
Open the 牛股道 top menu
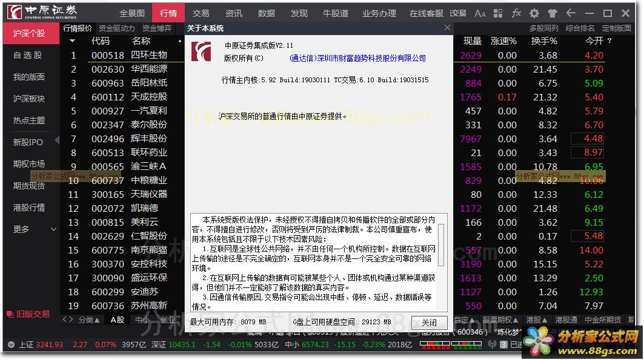tap(336, 13)
